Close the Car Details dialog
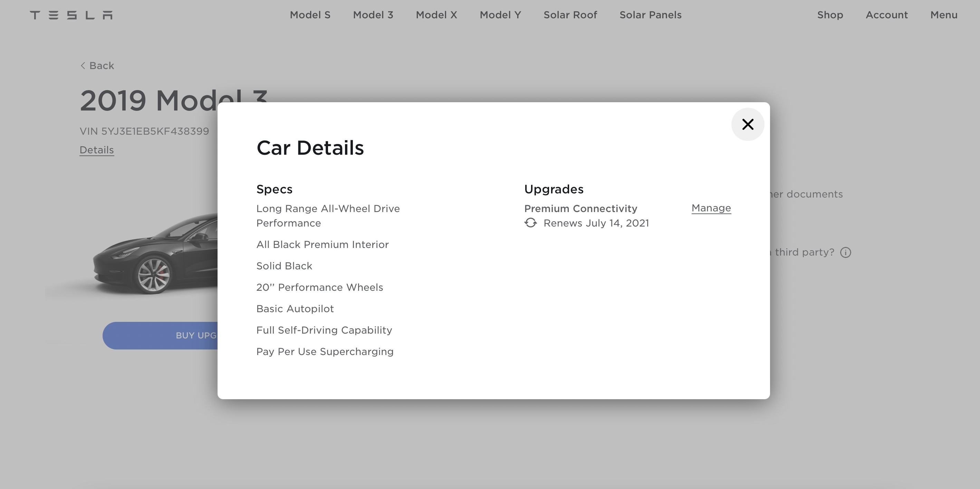The height and width of the screenshot is (489, 980). (748, 124)
